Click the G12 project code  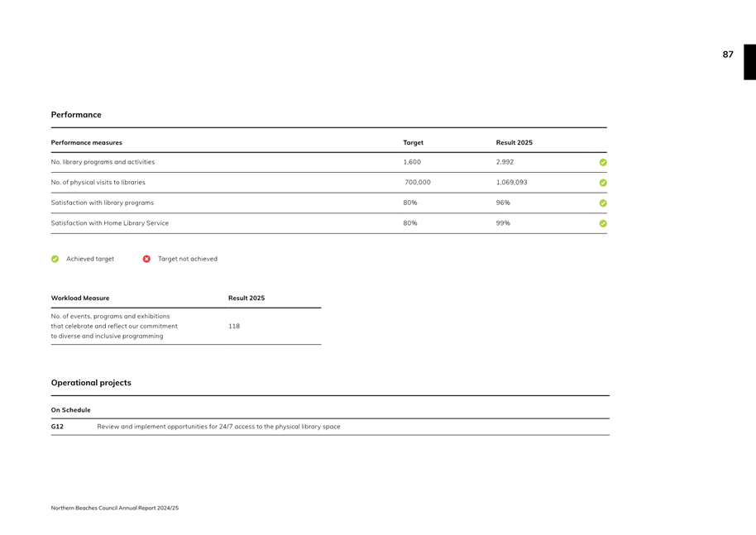(x=57, y=427)
